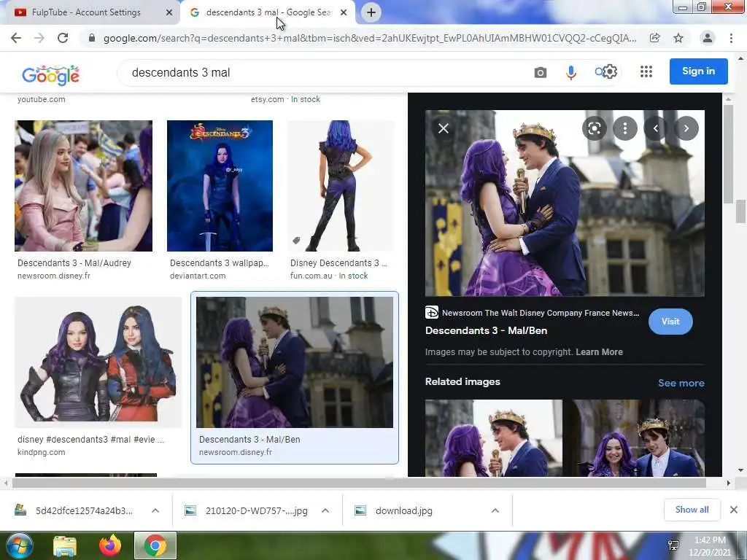Viewport: 747px width, 560px height.
Task: Open File Explorer from taskbar
Action: [x=65, y=546]
